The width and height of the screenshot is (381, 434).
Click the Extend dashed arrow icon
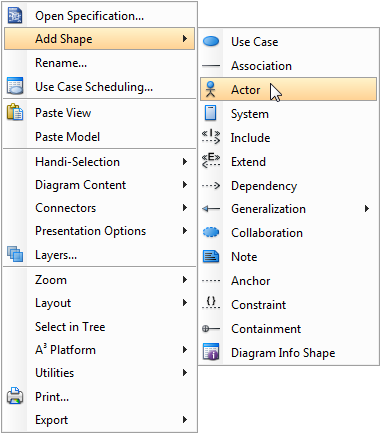(x=211, y=161)
